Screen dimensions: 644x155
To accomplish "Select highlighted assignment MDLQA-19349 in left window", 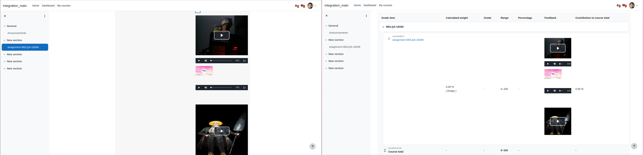I will click(x=25, y=47).
